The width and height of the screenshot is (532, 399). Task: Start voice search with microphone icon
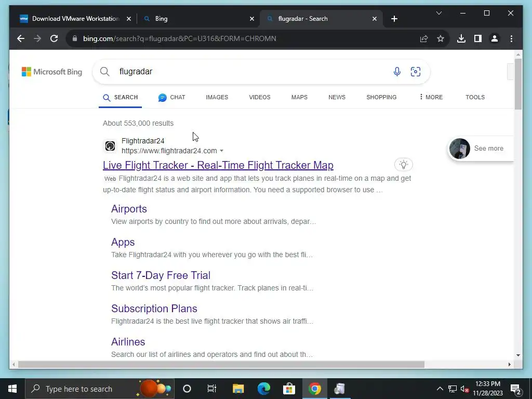397,72
